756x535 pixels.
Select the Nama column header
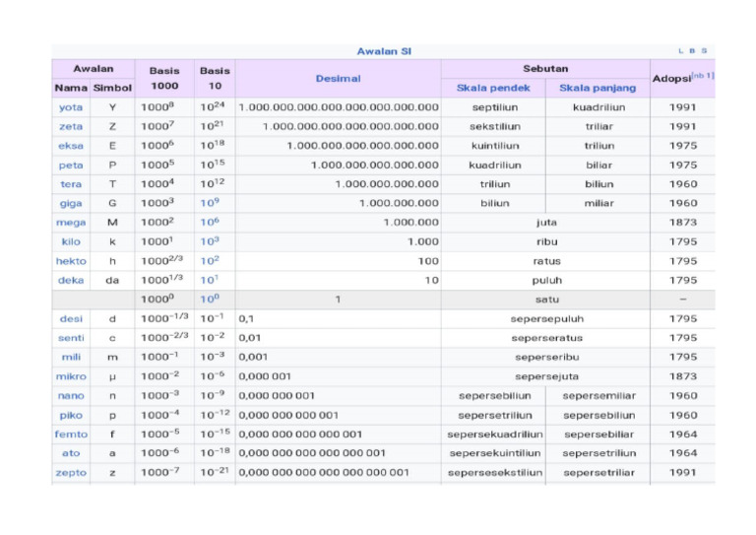(x=71, y=88)
